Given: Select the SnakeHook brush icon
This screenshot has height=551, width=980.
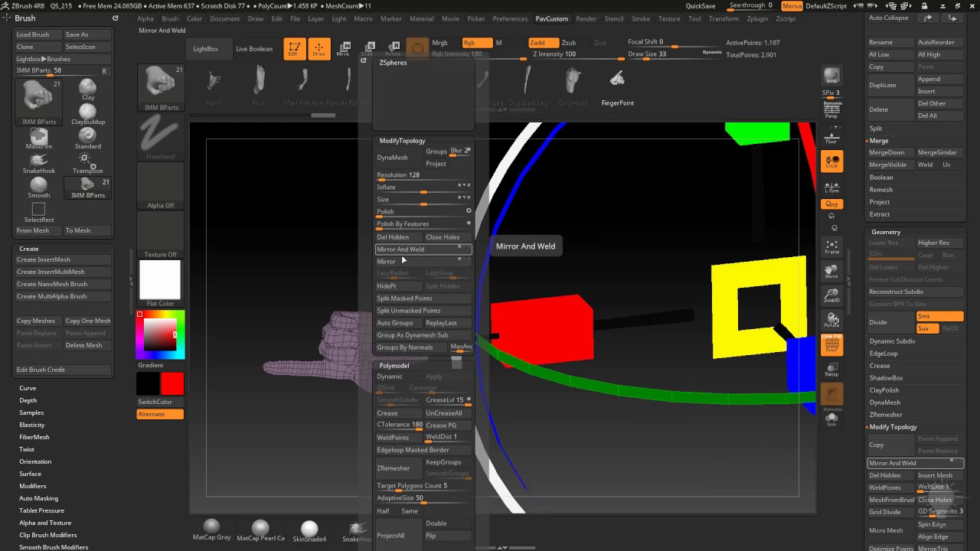Looking at the screenshot, I should tap(38, 160).
